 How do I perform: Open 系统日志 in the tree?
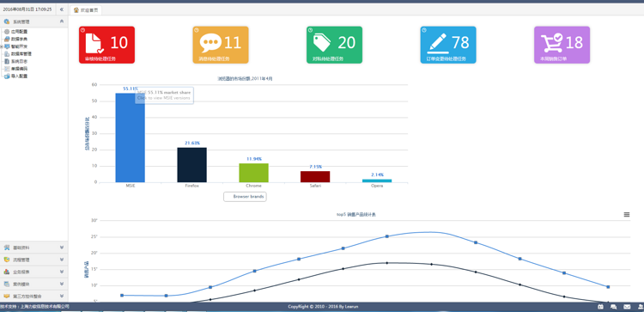pyautogui.click(x=19, y=61)
